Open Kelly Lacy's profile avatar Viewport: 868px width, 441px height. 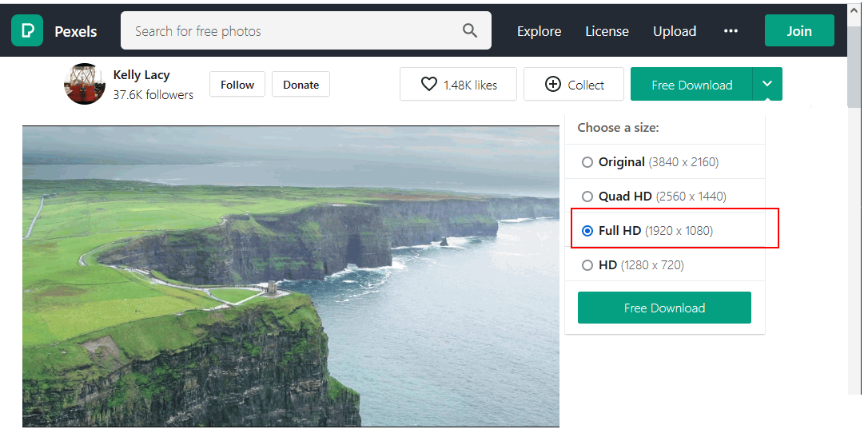(85, 84)
